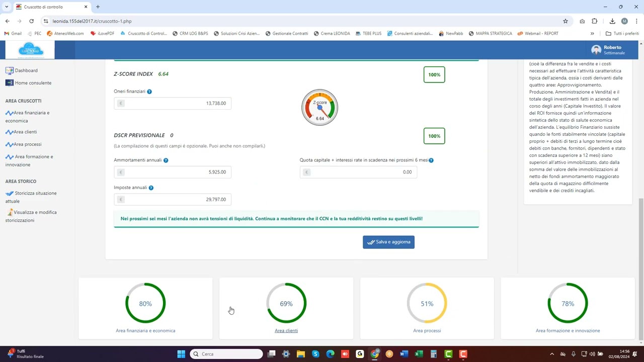Click the 51% Area processi progress ring
The image size is (644, 362).
(427, 304)
